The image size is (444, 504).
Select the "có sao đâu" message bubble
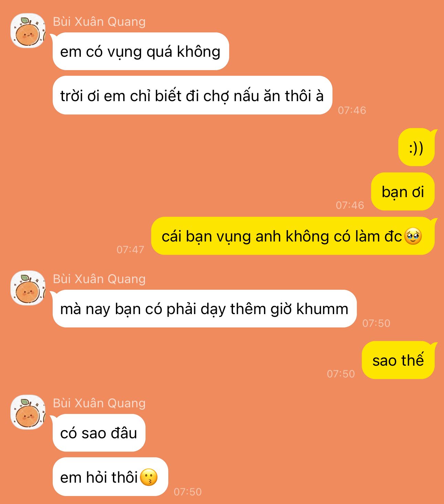coord(98,433)
